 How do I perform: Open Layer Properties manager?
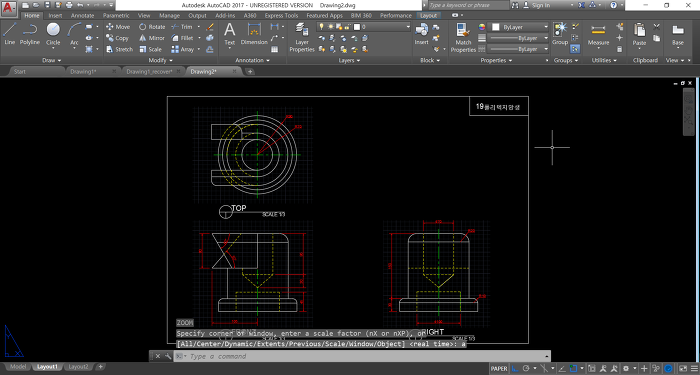(x=302, y=38)
